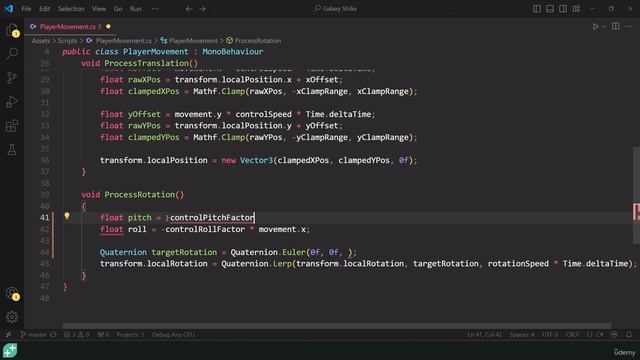640x360 pixels.
Task: Open the Extensions view
Action: click(x=12, y=126)
